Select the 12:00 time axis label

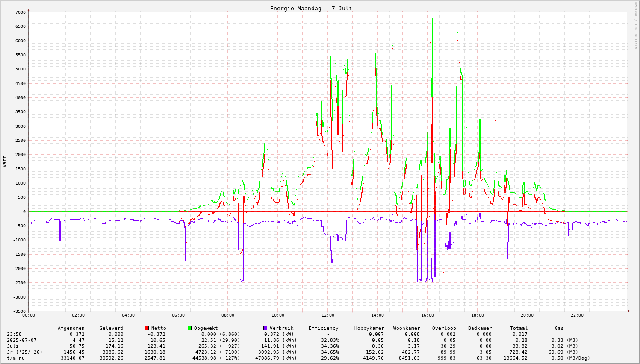(x=327, y=315)
